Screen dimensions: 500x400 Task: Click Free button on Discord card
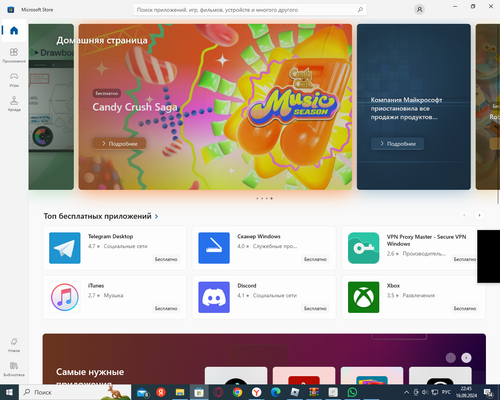point(315,308)
